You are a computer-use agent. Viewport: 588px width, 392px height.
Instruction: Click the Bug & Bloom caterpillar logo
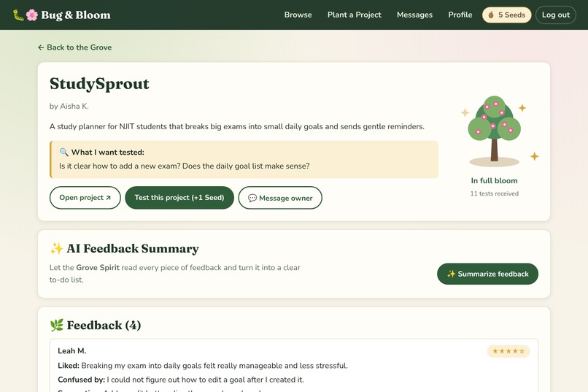(18, 15)
